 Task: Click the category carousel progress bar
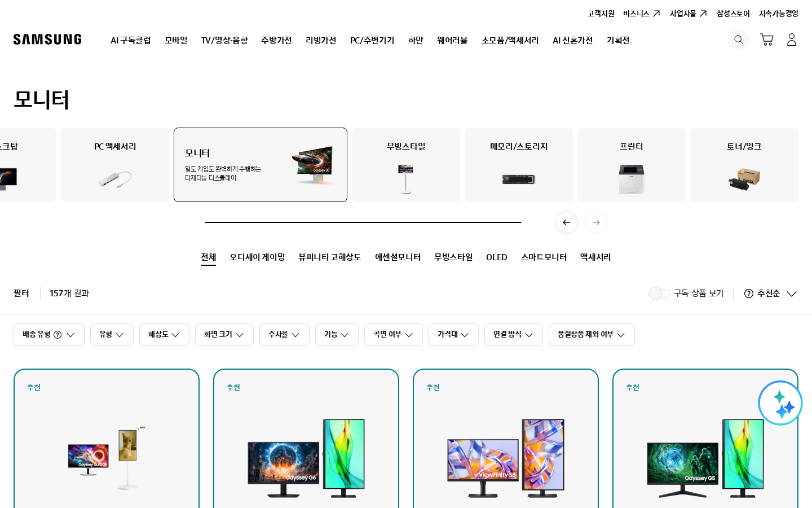[363, 222]
